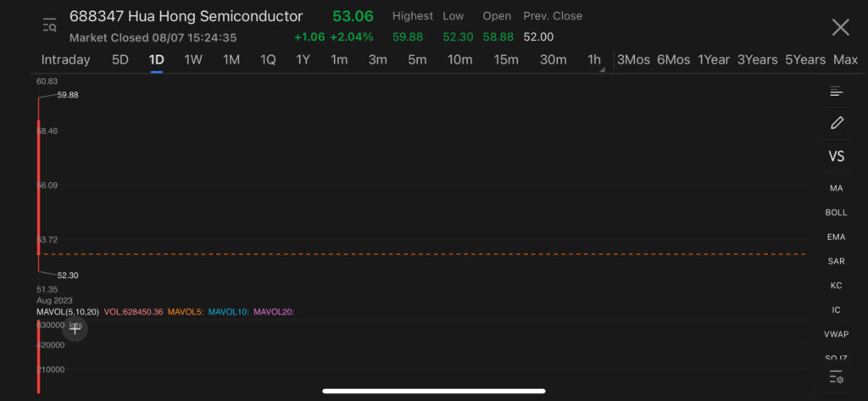The width and height of the screenshot is (868, 401).
Task: Select the 1W timeframe tab
Action: [x=193, y=60]
